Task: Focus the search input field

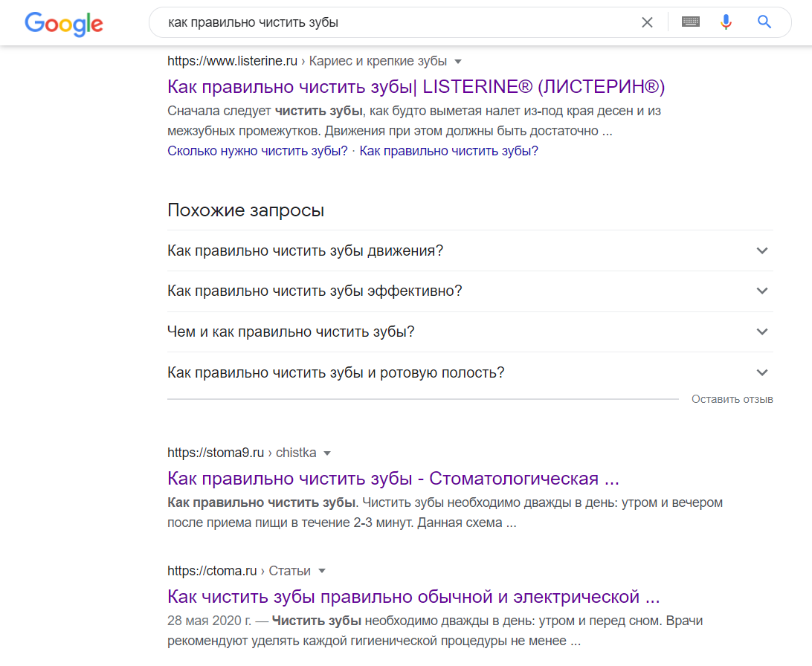Action: click(394, 23)
